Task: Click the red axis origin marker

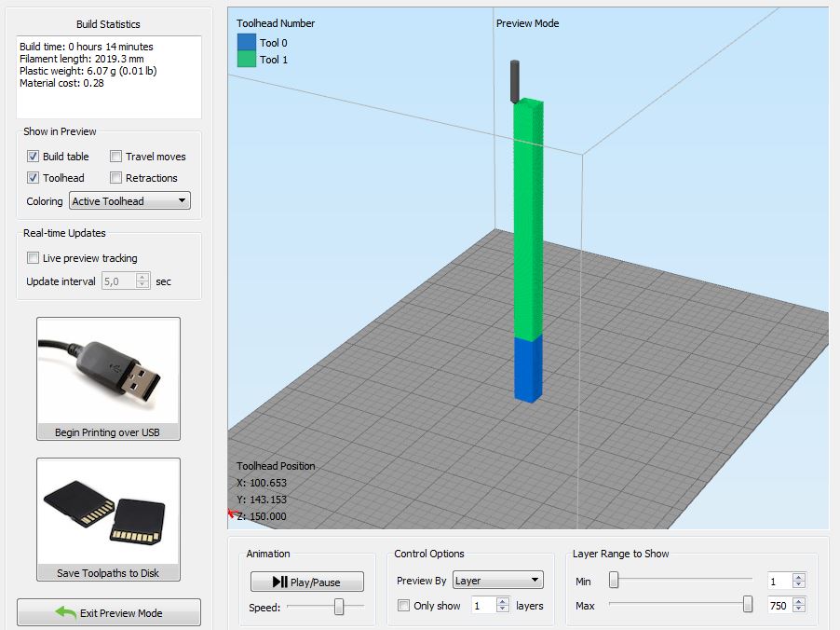Action: click(231, 514)
